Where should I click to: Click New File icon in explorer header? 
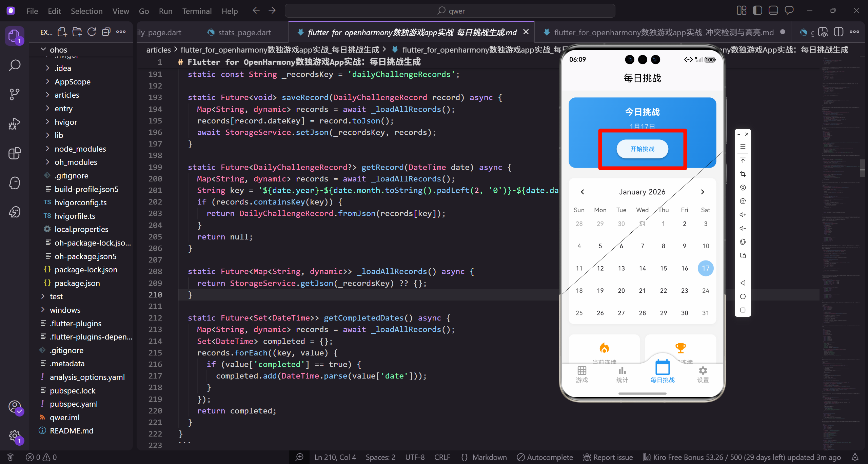click(62, 32)
